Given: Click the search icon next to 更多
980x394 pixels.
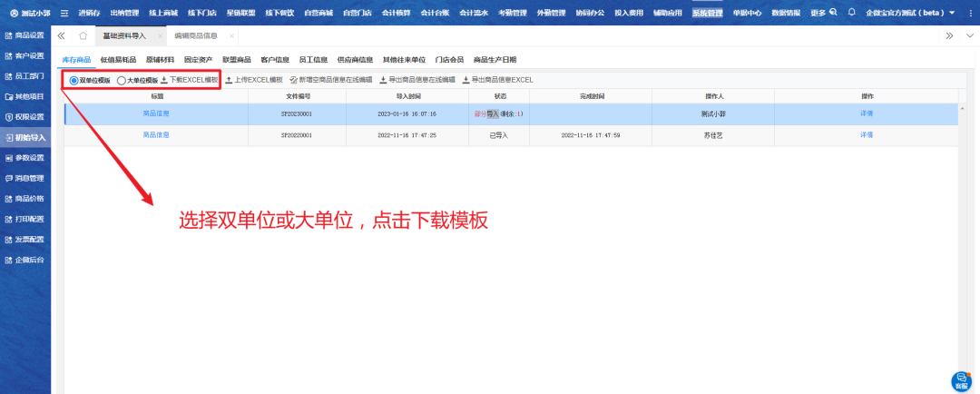Looking at the screenshot, I should point(832,13).
